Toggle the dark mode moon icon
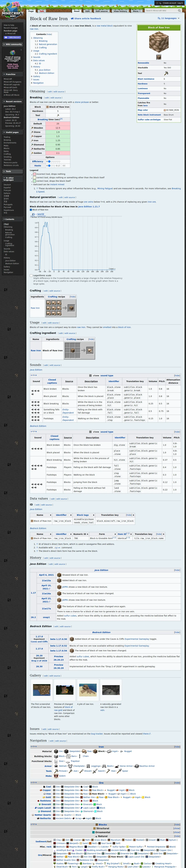 161,3
